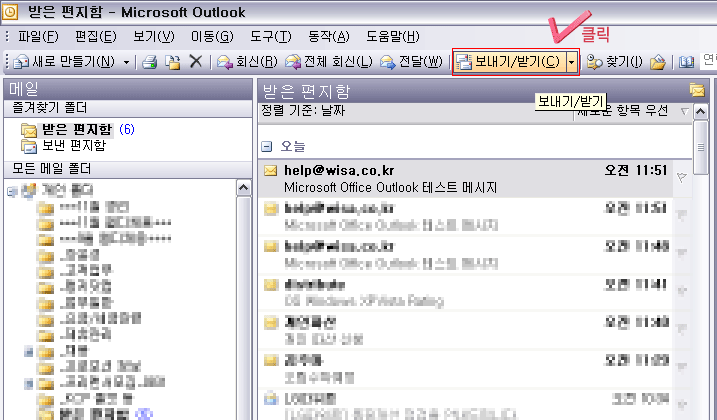Click the inbox folder icon in 받은 편지함 header
Image resolution: width=717 pixels, height=420 pixels.
(x=697, y=90)
